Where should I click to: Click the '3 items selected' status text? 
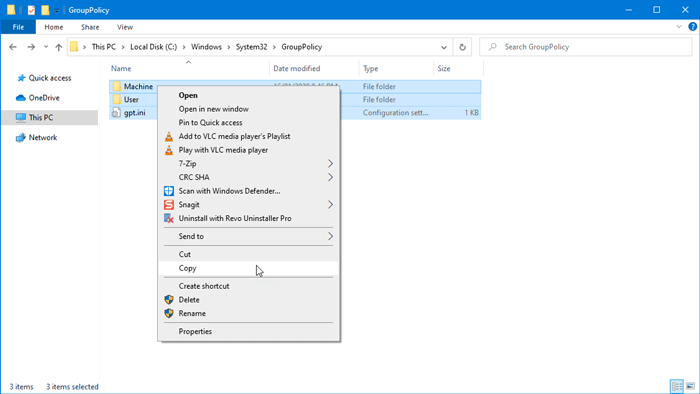click(x=72, y=387)
